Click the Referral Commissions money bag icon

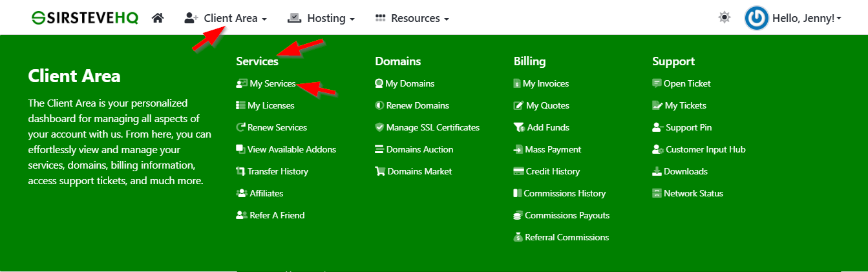(518, 237)
